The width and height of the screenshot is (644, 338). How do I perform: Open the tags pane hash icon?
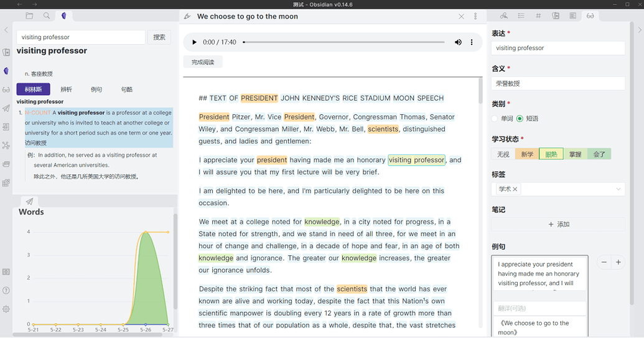coord(538,16)
